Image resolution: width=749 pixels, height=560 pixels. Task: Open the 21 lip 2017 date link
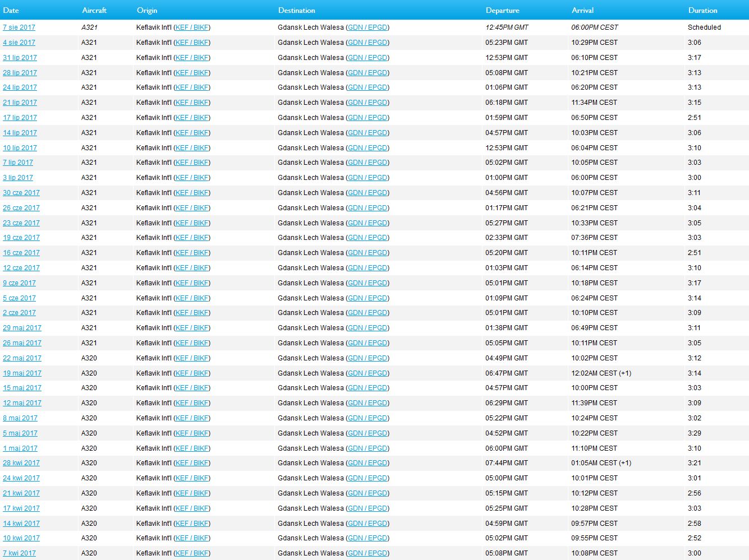[20, 103]
